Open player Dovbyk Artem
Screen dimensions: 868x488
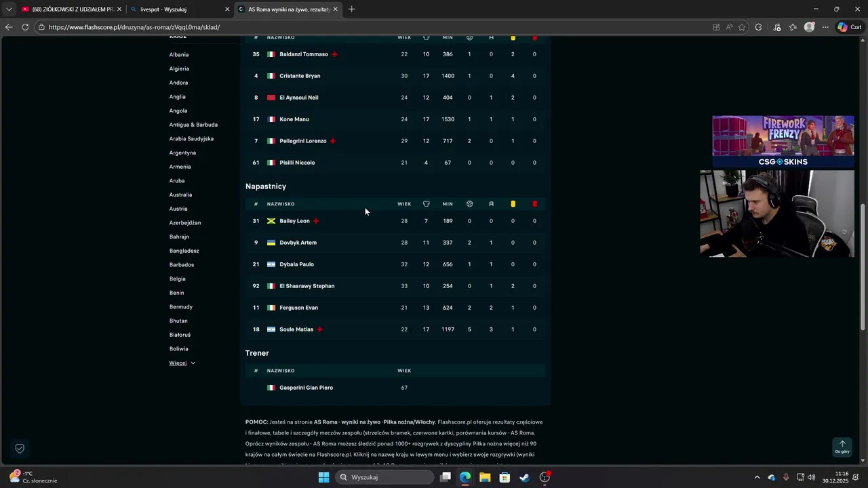[x=298, y=243]
